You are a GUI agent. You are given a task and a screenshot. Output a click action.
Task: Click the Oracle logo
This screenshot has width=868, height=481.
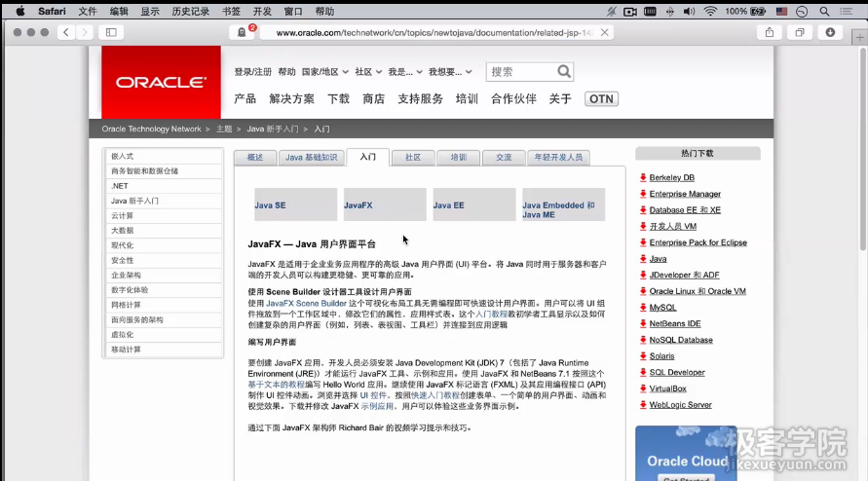(161, 82)
